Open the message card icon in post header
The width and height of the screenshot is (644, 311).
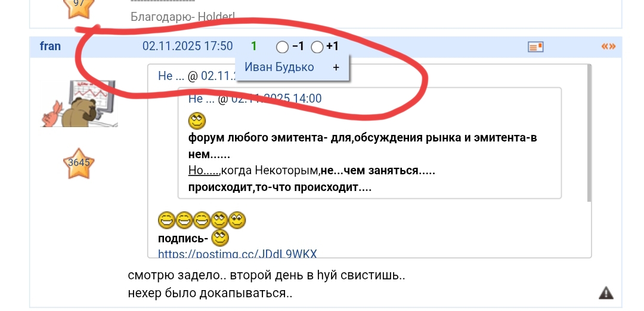tap(535, 47)
